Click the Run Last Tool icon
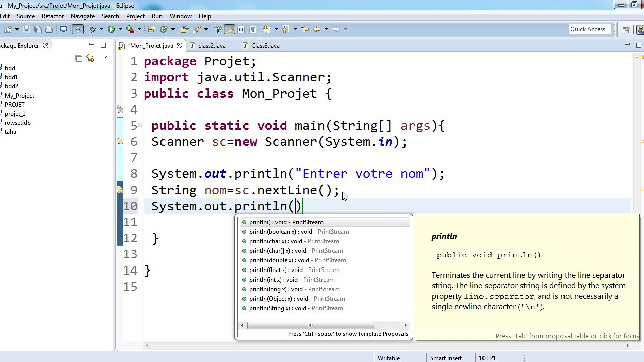 tap(130, 29)
